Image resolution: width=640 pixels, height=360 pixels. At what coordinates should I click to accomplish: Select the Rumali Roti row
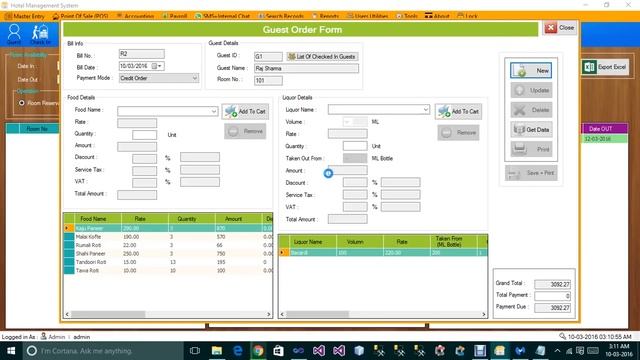pyautogui.click(x=168, y=245)
